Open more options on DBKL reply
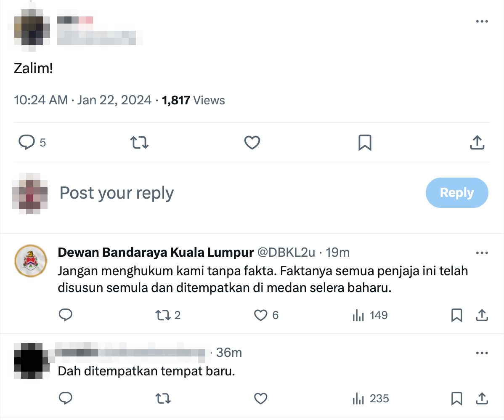 482,253
